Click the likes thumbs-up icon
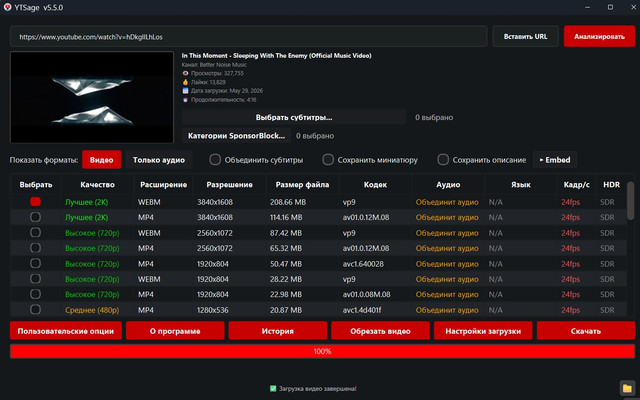The width and height of the screenshot is (640, 400). point(185,82)
